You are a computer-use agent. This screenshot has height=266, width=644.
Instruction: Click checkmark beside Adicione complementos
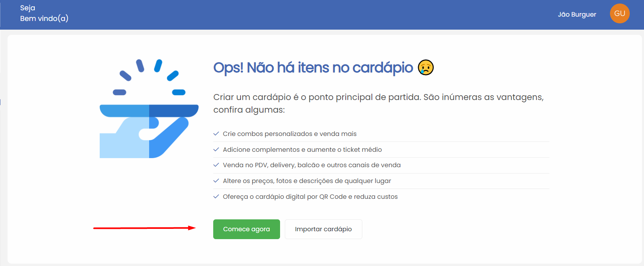pyautogui.click(x=216, y=149)
